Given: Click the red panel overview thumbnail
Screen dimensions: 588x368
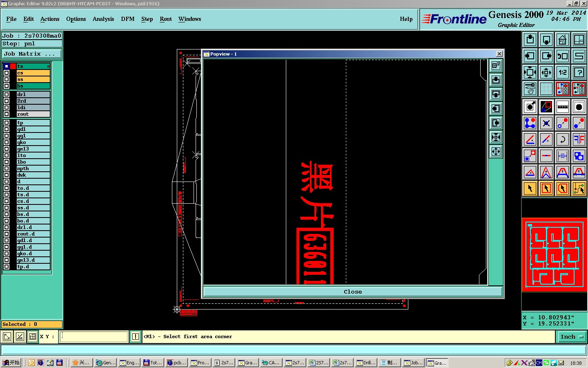Looking at the screenshot, I should [555, 254].
